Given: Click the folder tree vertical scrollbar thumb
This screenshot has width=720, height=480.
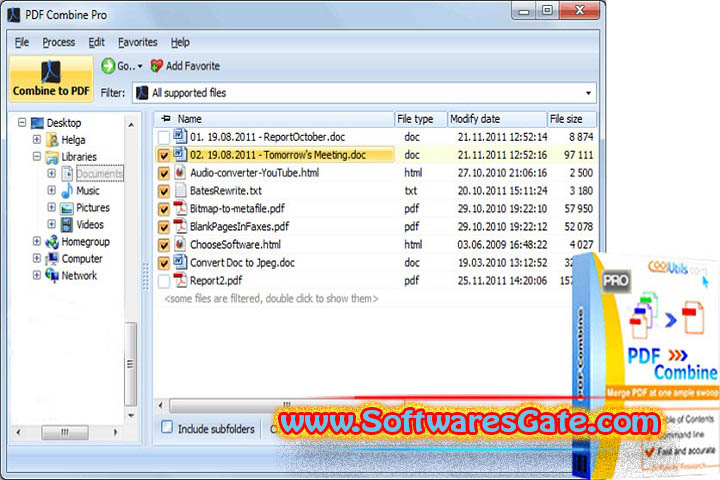Looking at the screenshot, I should (130, 364).
